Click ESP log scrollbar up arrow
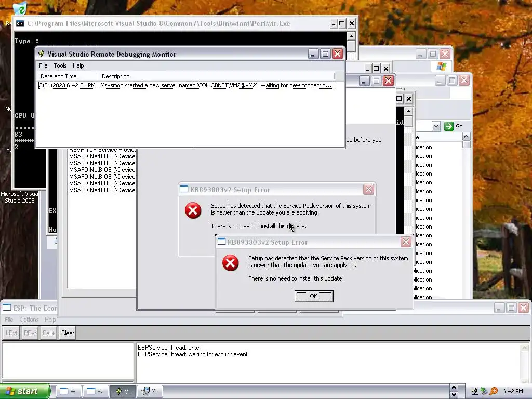This screenshot has height=399, width=532. point(524,348)
